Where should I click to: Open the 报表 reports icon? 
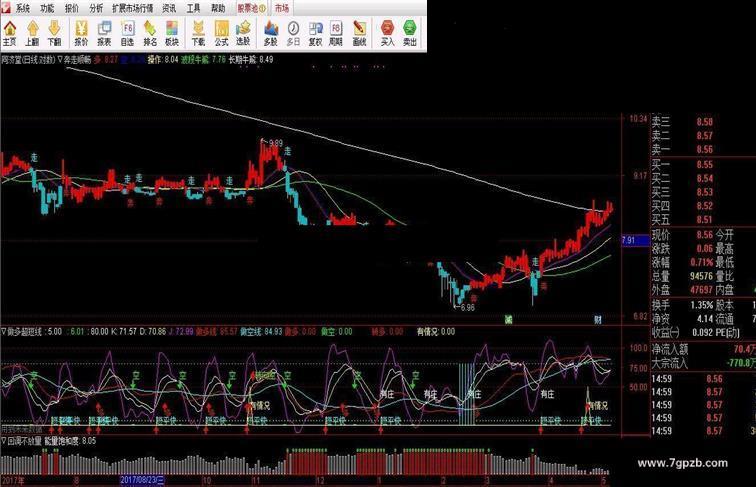pos(104,33)
